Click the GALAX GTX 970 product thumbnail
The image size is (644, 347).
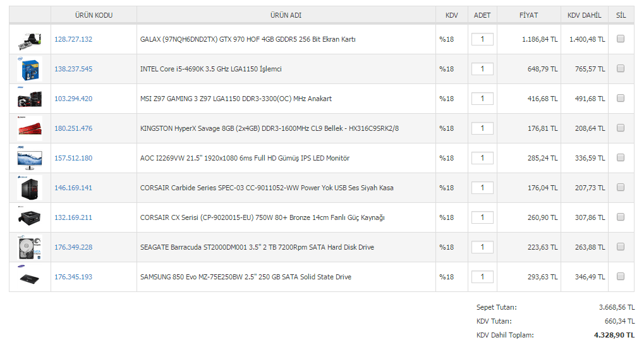30,40
